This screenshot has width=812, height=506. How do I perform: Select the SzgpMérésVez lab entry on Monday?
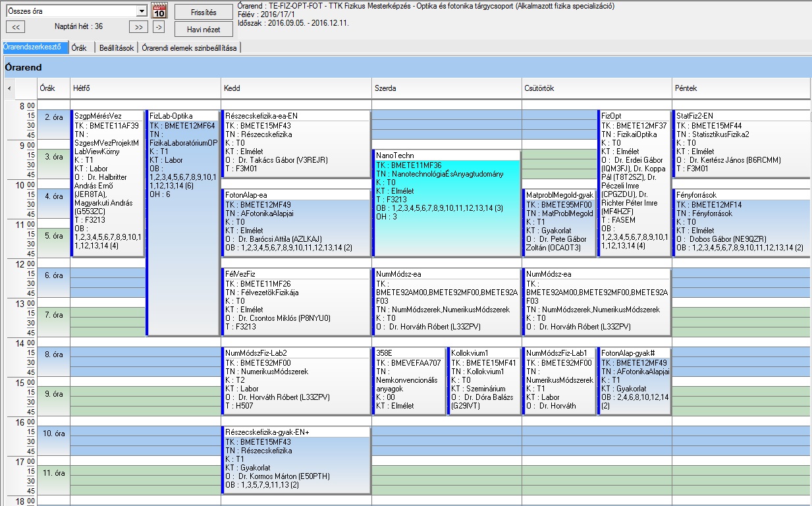[107, 184]
